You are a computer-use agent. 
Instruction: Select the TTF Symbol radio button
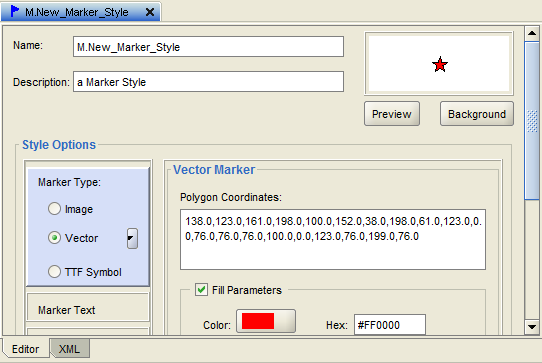54,272
